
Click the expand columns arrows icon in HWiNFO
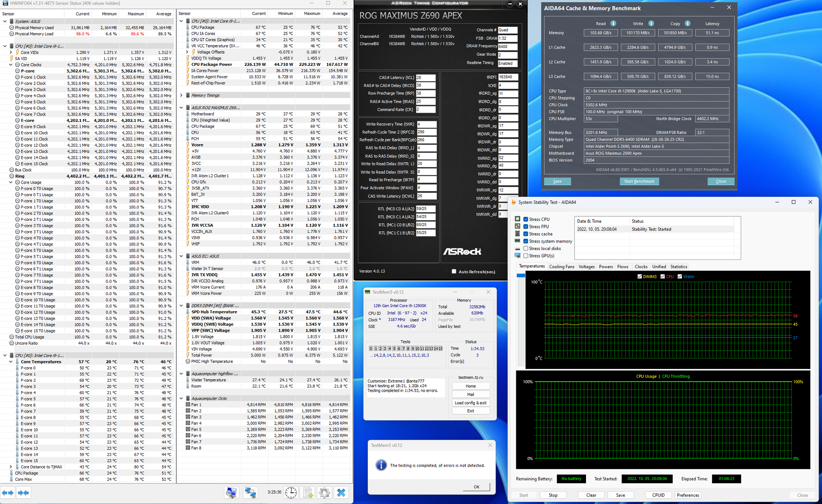point(8,493)
